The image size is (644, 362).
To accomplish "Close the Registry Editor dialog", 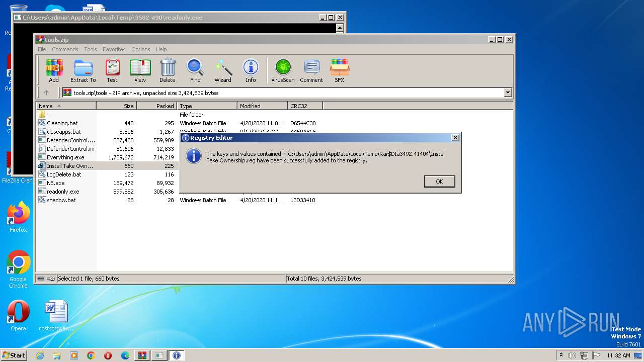I will pyautogui.click(x=455, y=138).
